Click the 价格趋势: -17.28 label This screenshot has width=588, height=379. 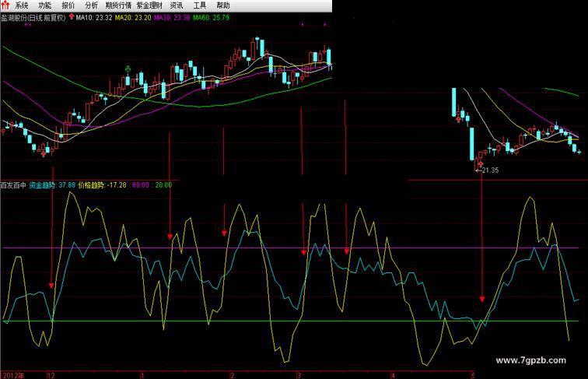coord(102,185)
